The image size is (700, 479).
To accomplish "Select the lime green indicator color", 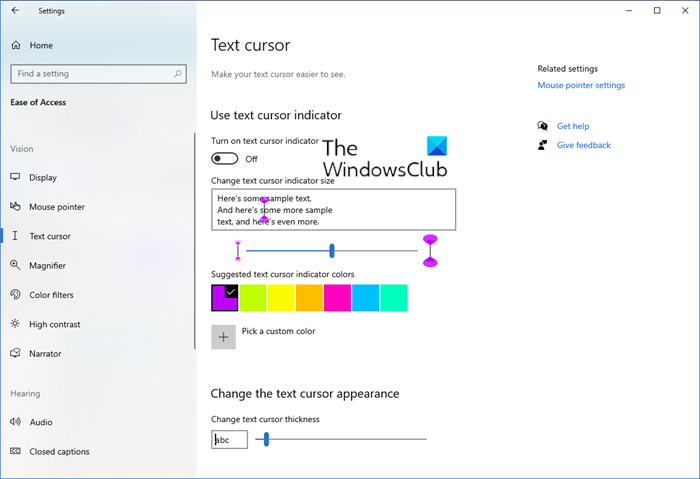I will (253, 298).
